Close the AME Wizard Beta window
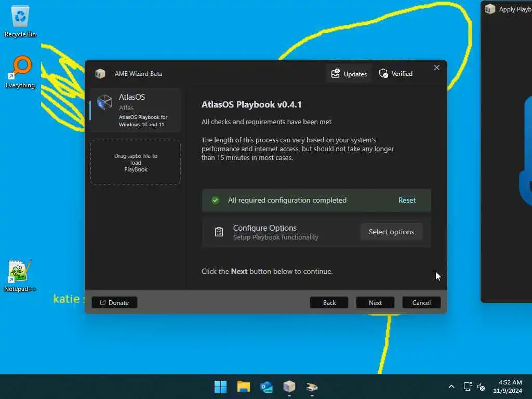Screen dimensions: 532x399 [x=436, y=68]
